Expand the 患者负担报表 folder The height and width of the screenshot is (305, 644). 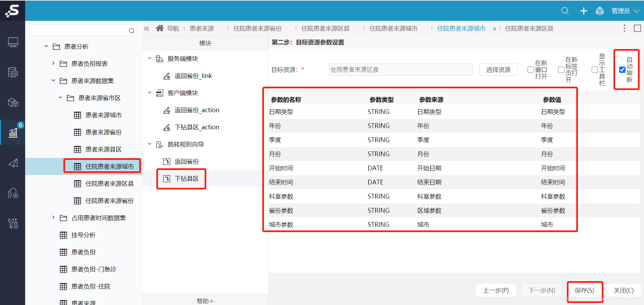click(x=53, y=63)
